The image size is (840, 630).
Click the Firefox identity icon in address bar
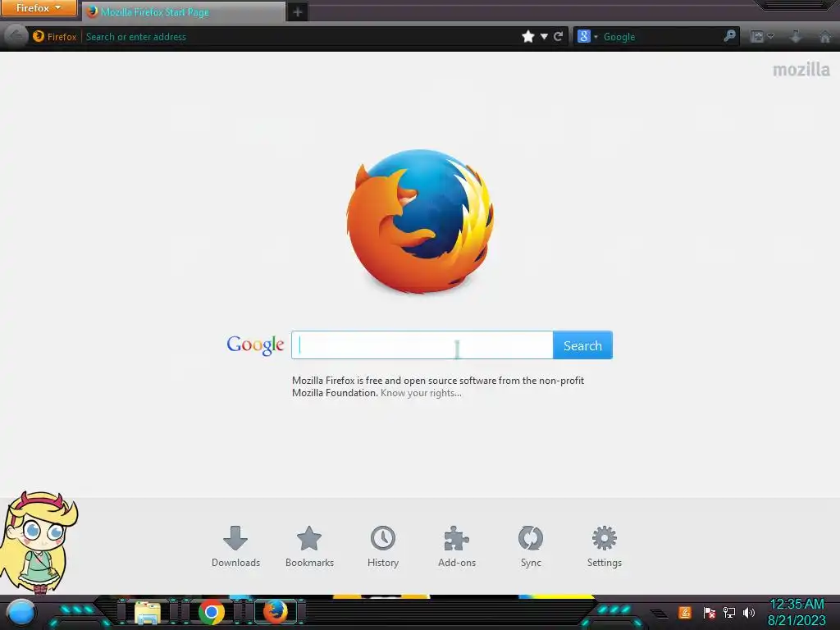[39, 36]
